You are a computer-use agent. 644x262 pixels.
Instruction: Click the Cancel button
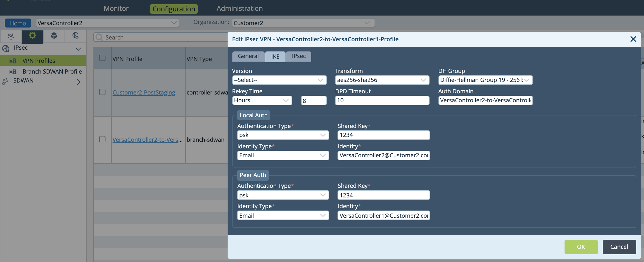tap(619, 247)
